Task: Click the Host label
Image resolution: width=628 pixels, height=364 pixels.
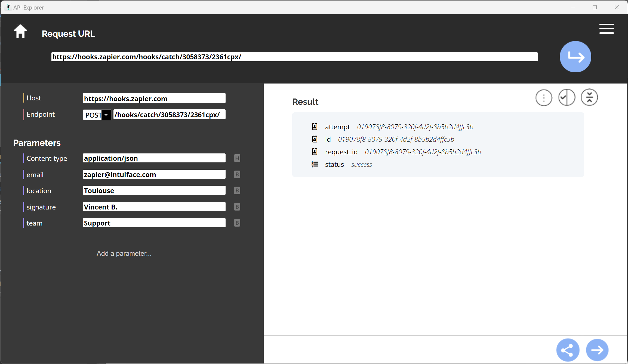Action: coord(34,98)
